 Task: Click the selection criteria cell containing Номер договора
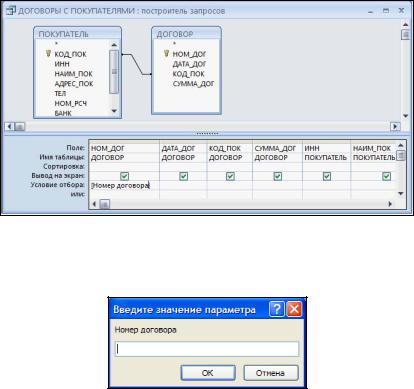click(124, 185)
